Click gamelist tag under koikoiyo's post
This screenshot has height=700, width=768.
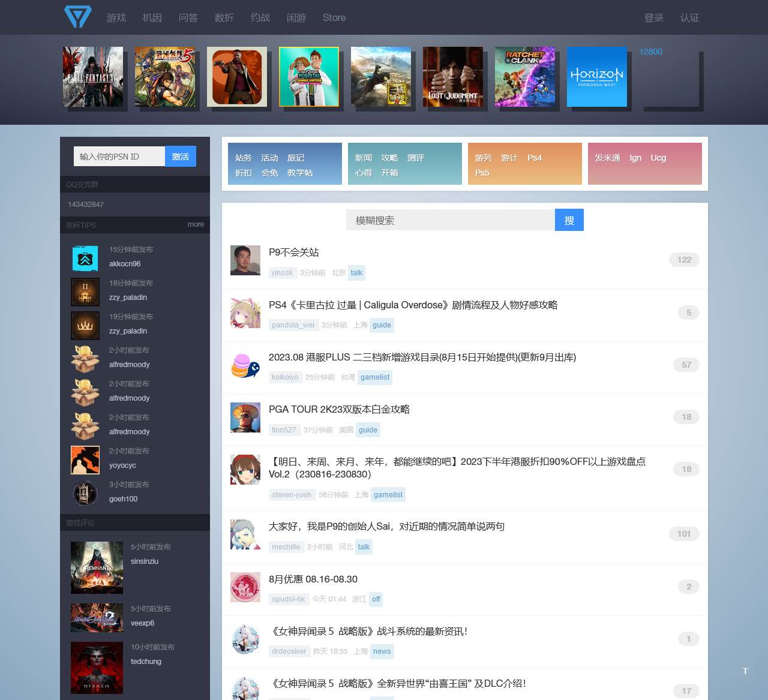pyautogui.click(x=375, y=377)
